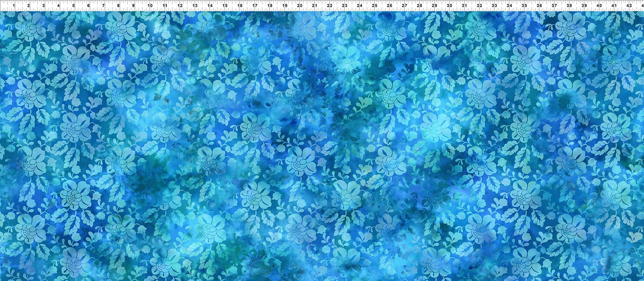Image resolution: width=644 pixels, height=281 pixels.
Task: Click the number 1 on the ruler
Action: (13, 6)
